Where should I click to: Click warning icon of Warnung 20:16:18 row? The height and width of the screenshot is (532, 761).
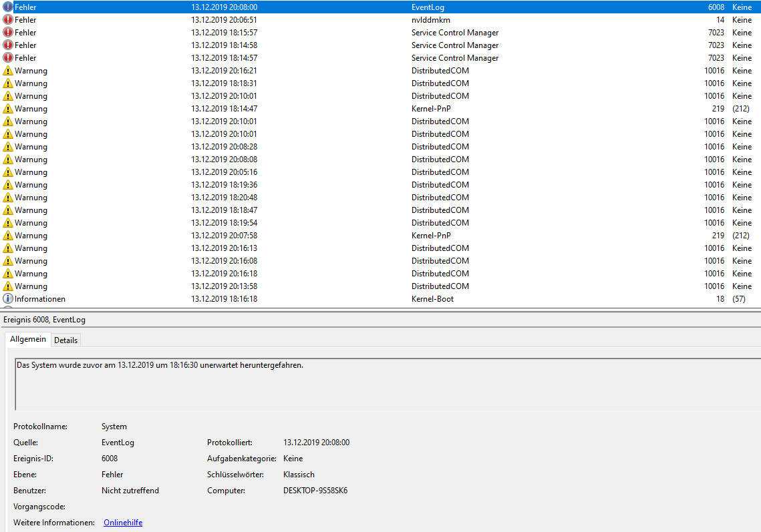(8, 273)
